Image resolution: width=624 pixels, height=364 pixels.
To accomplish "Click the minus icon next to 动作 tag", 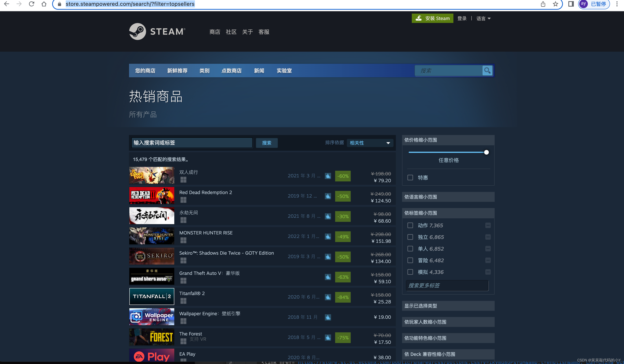I will [x=488, y=225].
